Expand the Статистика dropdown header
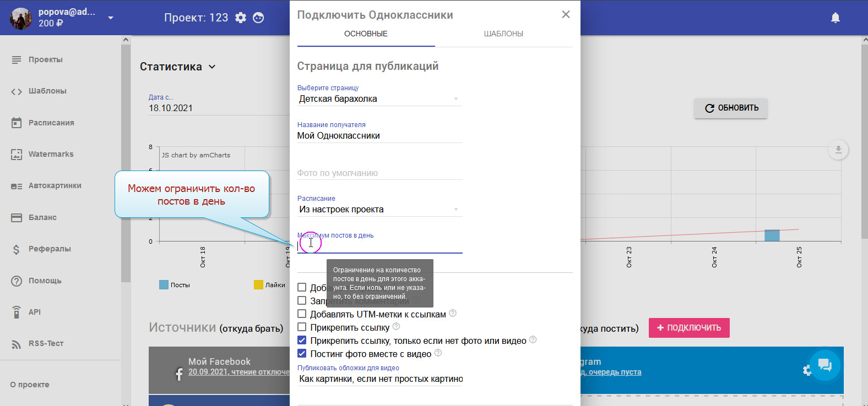Image resolution: width=868 pixels, height=406 pixels. tap(177, 67)
